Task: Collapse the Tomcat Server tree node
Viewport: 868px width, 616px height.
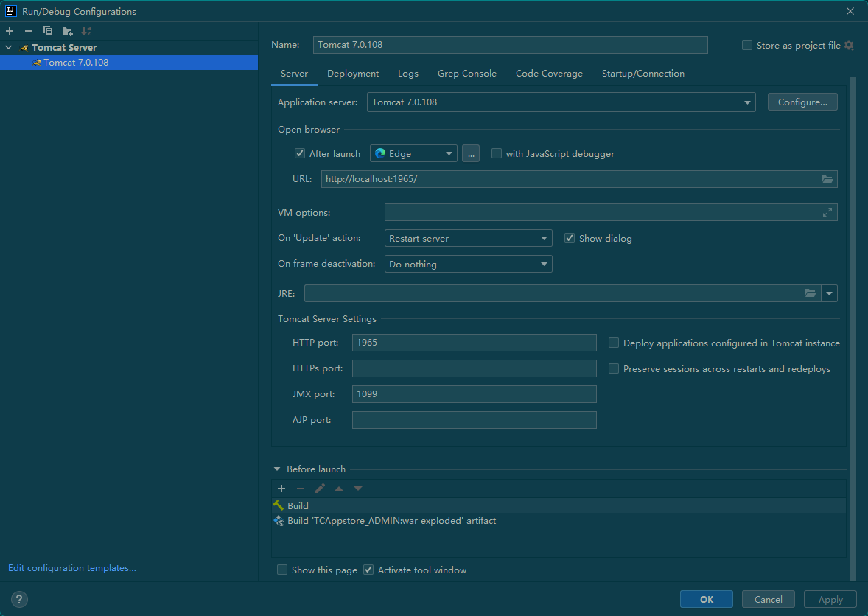Action: click(9, 48)
